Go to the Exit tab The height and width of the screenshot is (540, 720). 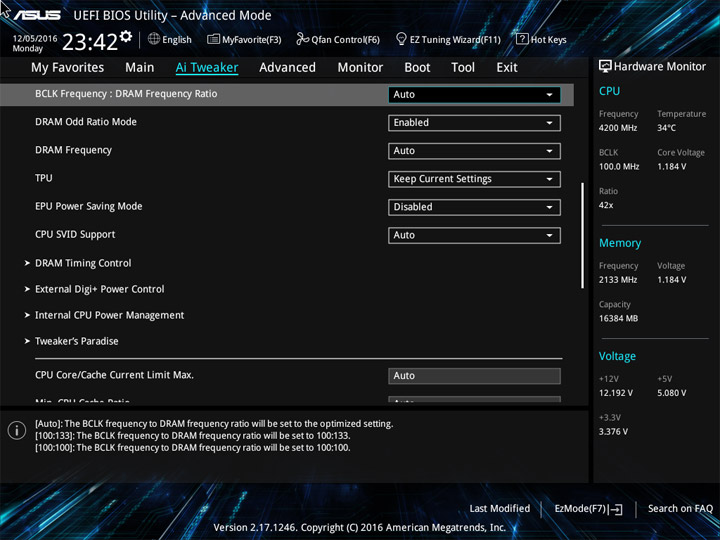507,68
